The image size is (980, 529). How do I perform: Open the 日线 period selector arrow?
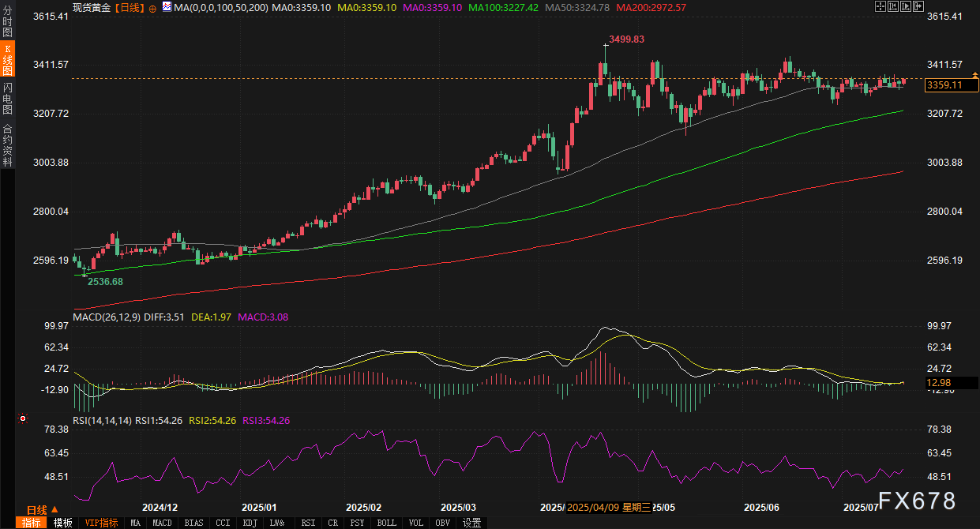click(54, 509)
